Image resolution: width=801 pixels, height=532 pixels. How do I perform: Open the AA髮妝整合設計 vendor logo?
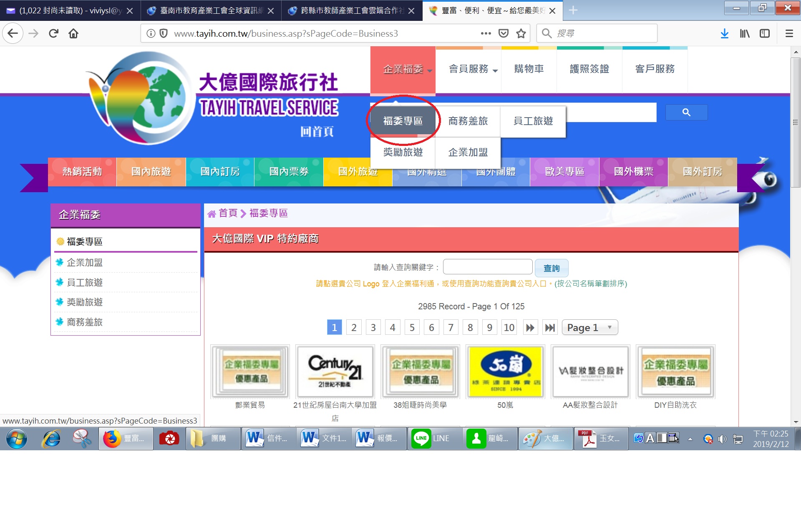[590, 371]
